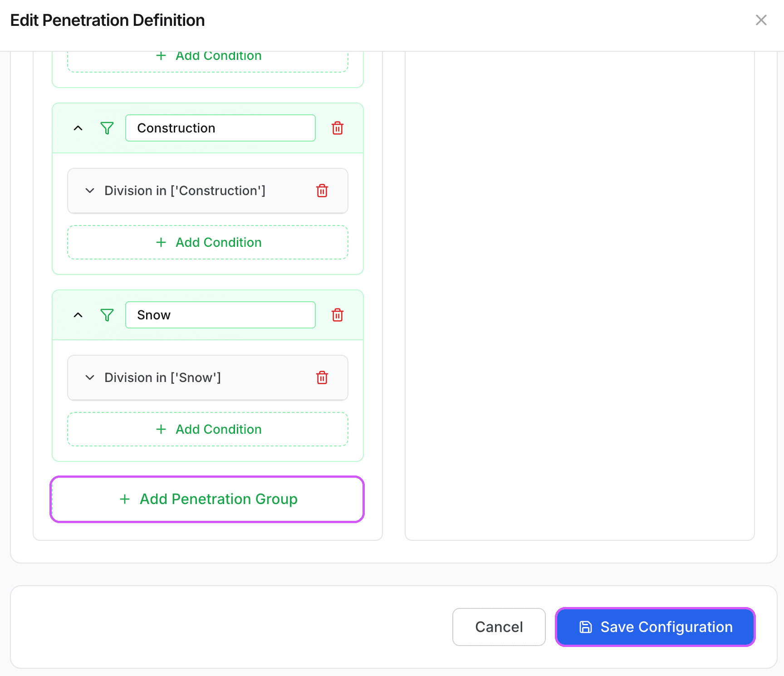Add a new Penetration Group

[207, 499]
